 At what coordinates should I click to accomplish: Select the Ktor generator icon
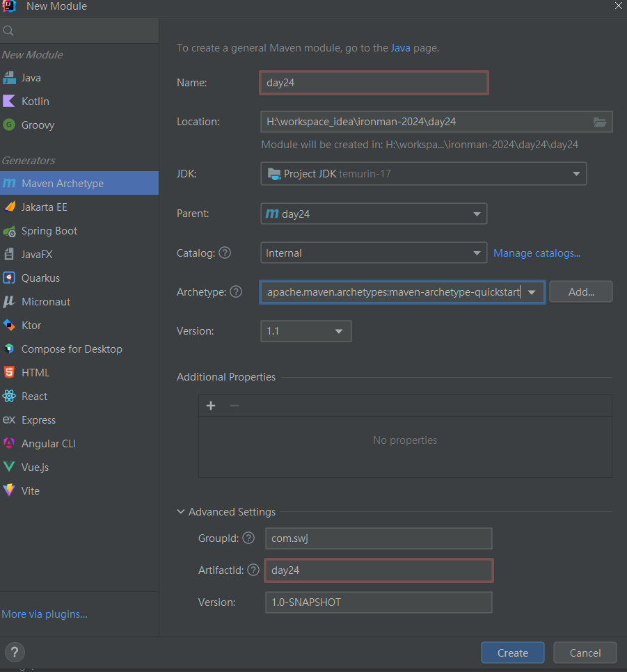(x=9, y=326)
